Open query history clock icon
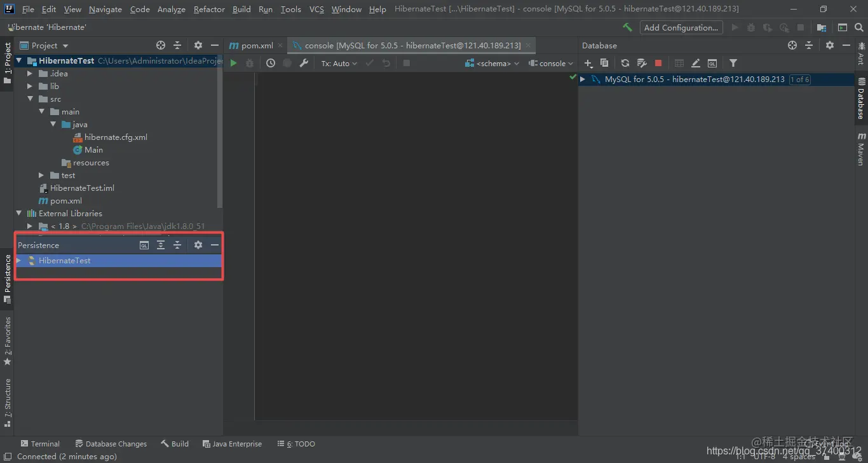This screenshot has width=868, height=463. [271, 63]
